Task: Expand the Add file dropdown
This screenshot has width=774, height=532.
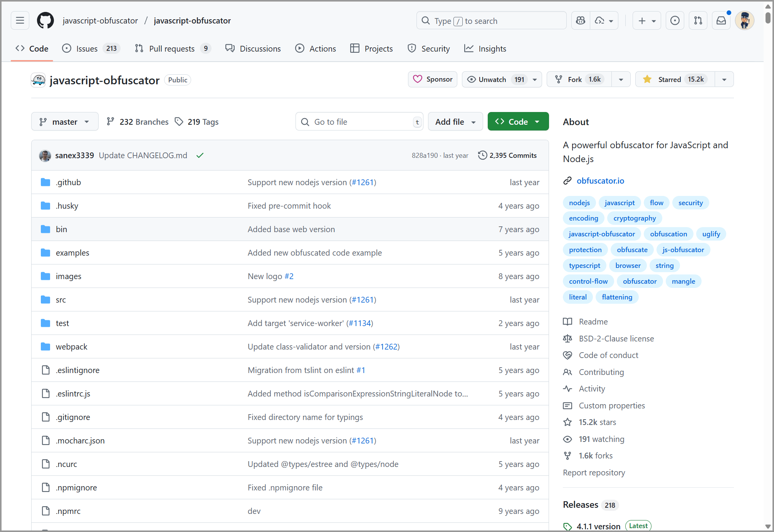Action: (x=455, y=122)
